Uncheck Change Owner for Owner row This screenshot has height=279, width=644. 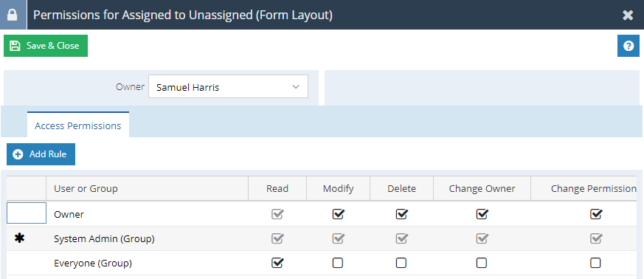tap(482, 214)
